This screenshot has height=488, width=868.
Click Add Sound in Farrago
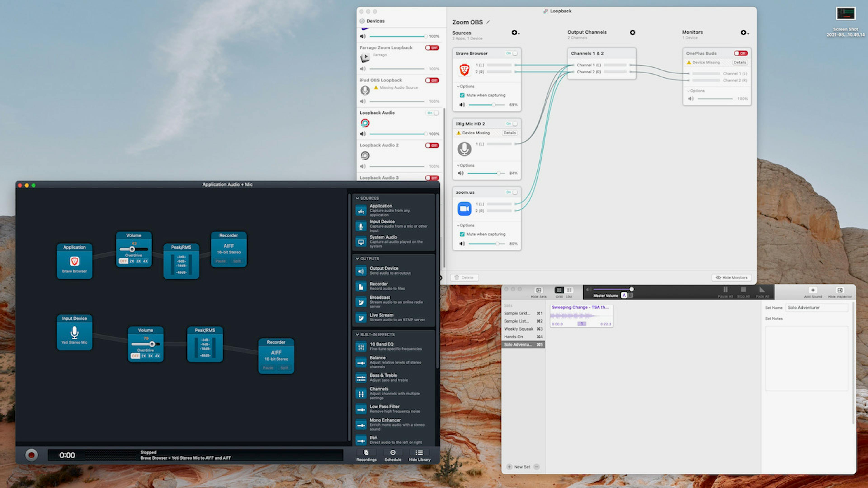[x=813, y=292]
